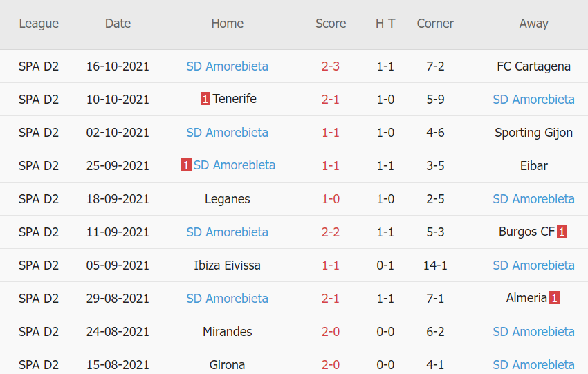Open the FC Cartagena team link

click(x=533, y=66)
